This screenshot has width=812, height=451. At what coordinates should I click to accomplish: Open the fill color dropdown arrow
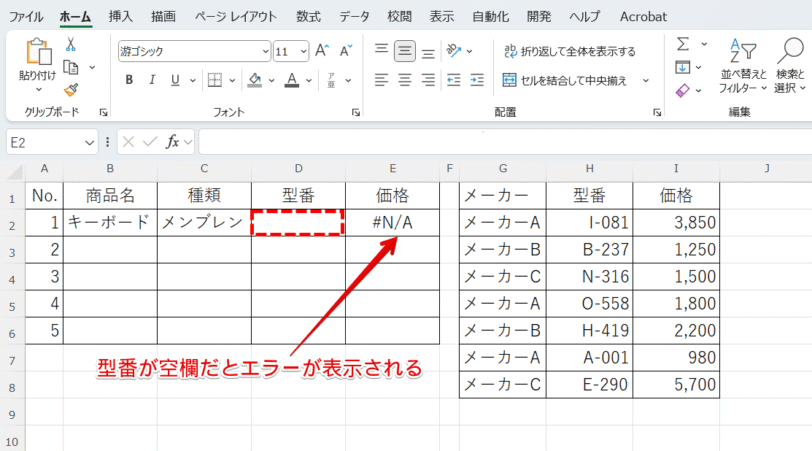(271, 80)
